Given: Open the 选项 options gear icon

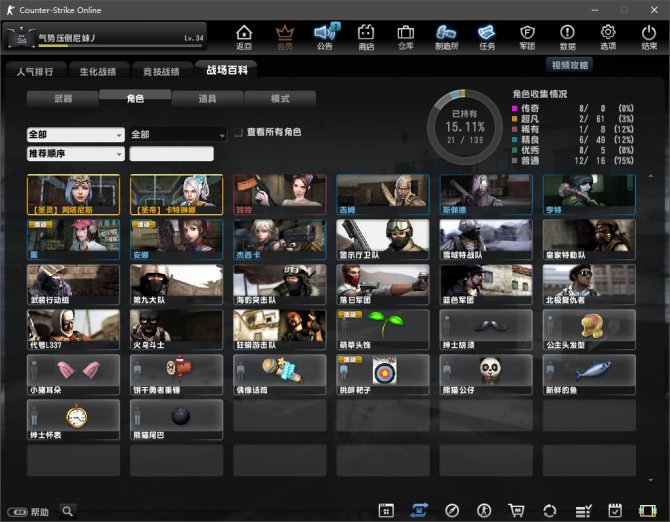Looking at the screenshot, I should tap(608, 37).
